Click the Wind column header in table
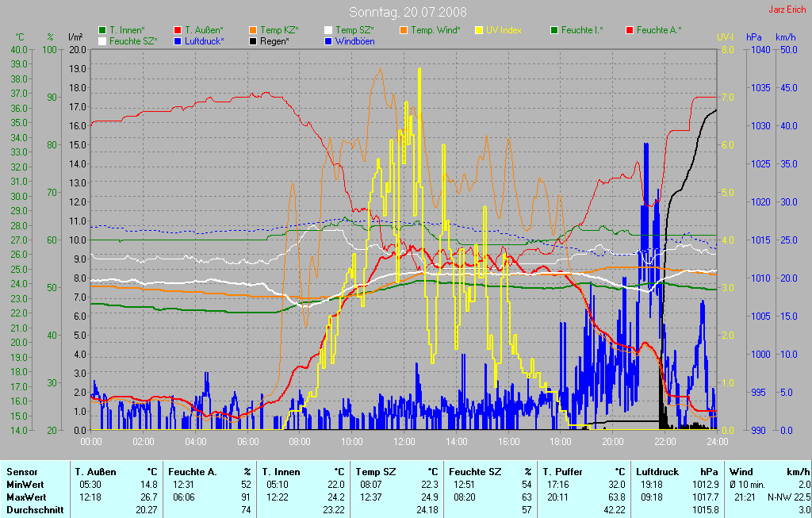Viewport: 812px width, 518px height. point(741,472)
